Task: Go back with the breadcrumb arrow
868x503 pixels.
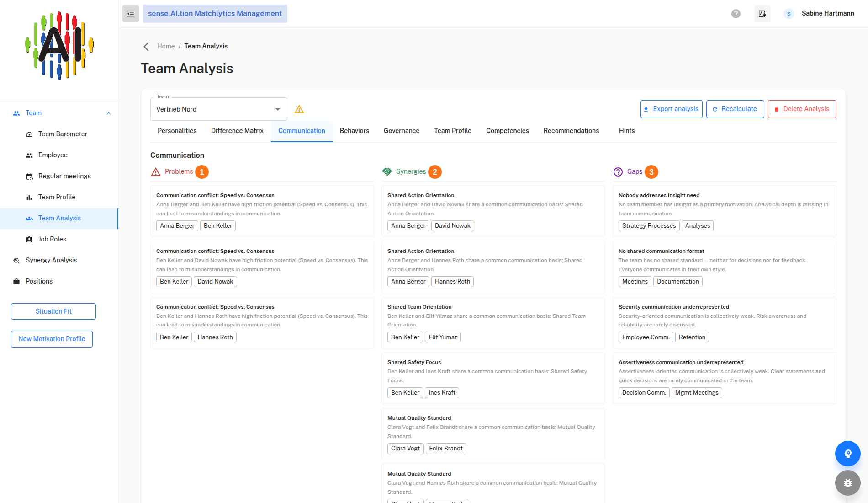Action: coord(146,46)
